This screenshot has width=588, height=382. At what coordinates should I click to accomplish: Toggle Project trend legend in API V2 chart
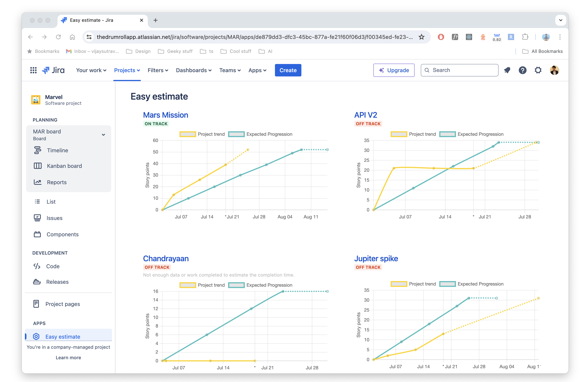pos(413,134)
